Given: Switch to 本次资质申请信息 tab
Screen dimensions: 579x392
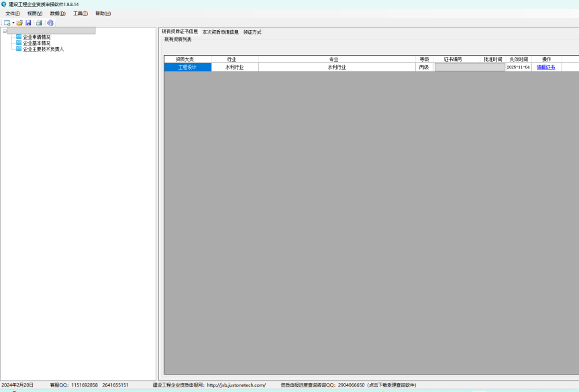Looking at the screenshot, I should [221, 31].
